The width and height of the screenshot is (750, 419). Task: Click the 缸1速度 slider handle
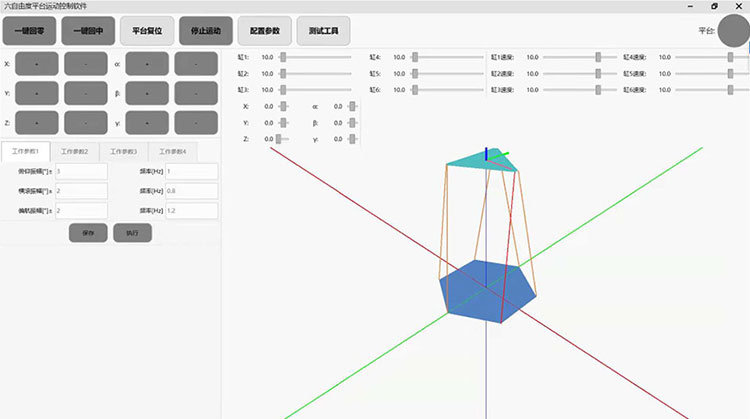(x=599, y=57)
